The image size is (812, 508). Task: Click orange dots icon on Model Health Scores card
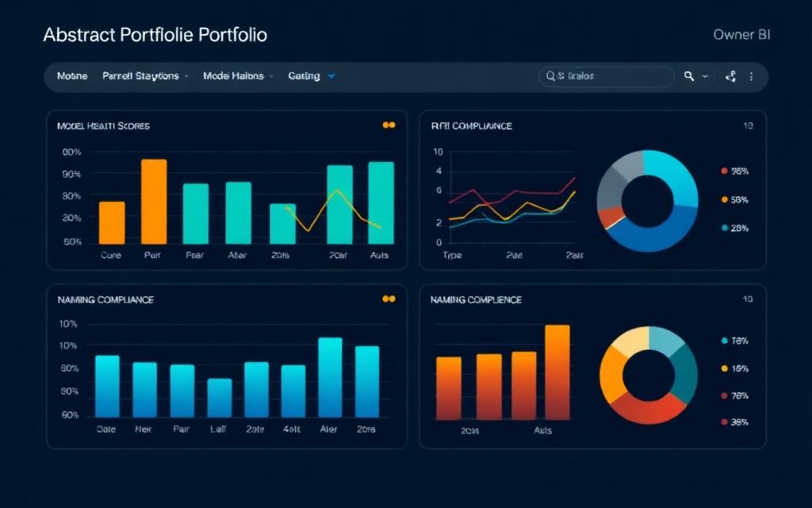[389, 125]
